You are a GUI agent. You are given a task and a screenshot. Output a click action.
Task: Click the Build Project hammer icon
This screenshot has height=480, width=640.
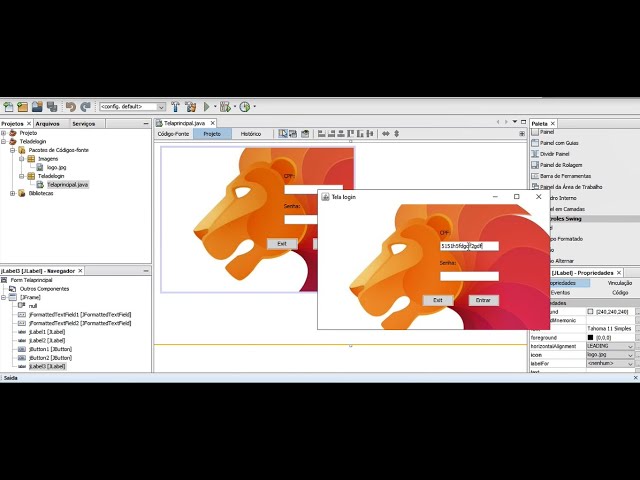click(176, 107)
